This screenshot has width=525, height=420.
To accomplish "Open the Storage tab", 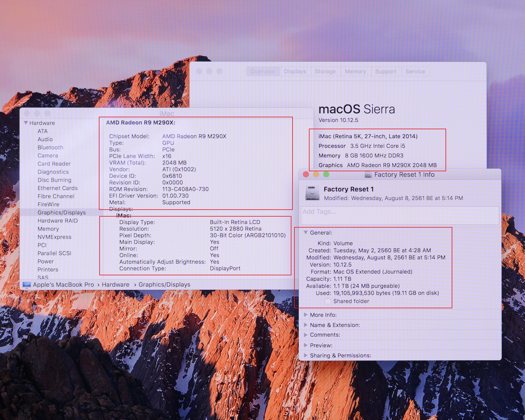I will point(325,72).
